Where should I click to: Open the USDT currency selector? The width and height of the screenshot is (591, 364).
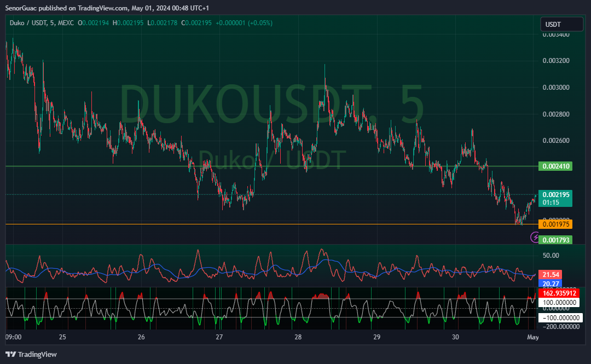coord(561,24)
